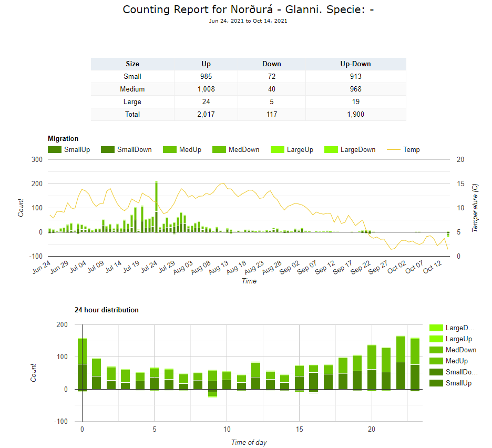
Task: Click the LargeD… swatch in 24 hour legend
Action: click(x=436, y=328)
